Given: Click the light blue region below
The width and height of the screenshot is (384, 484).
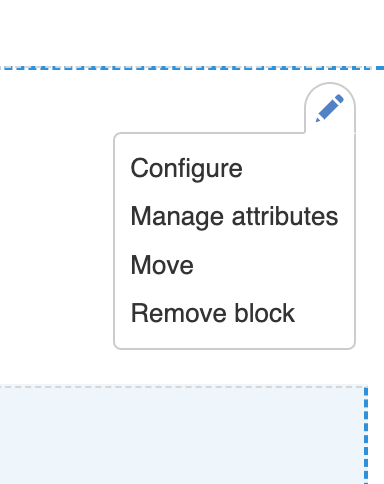Looking at the screenshot, I should click(182, 435).
